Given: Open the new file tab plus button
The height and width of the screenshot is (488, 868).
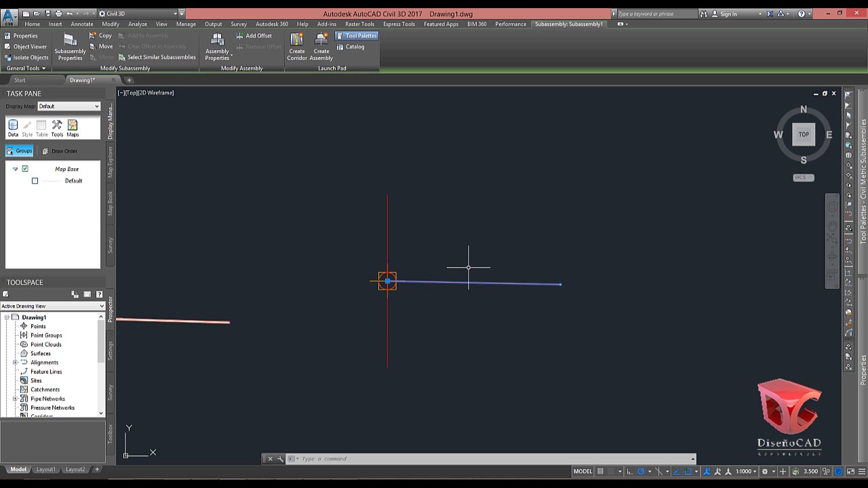Looking at the screenshot, I should [x=129, y=80].
